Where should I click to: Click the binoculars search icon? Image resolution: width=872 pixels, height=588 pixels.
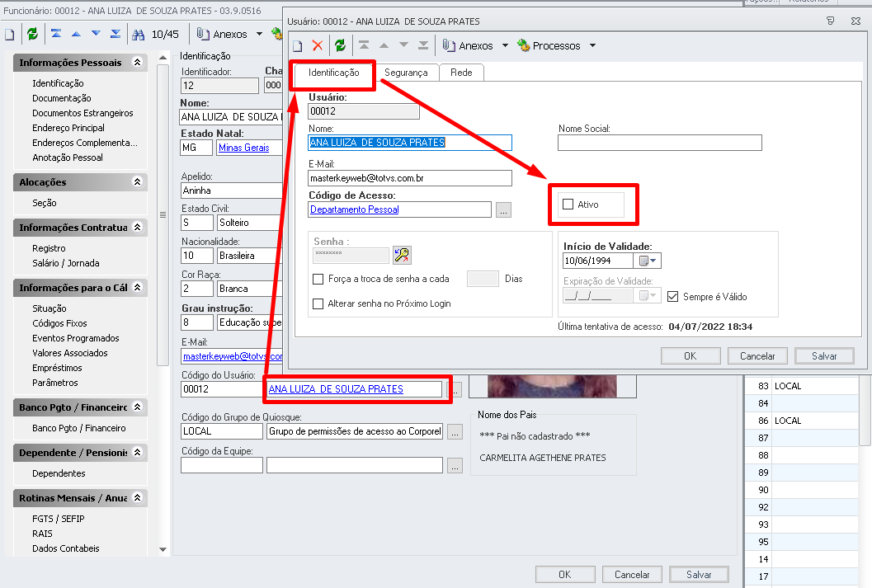point(139,35)
